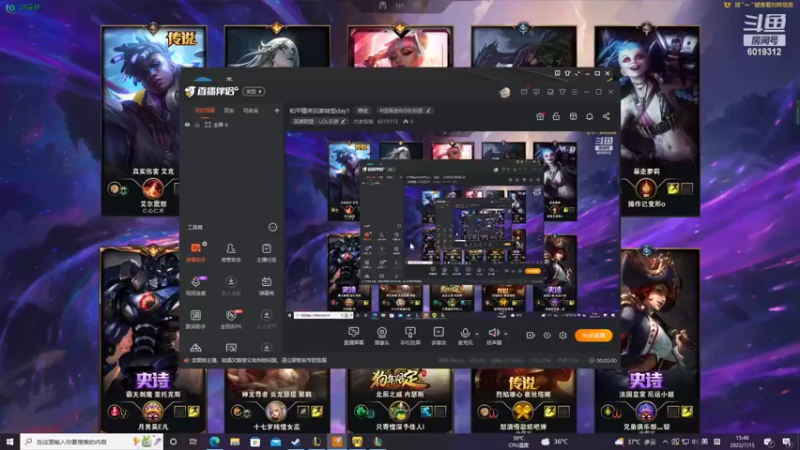
Task: Open the mode switch pill next to logo
Action: tap(254, 91)
